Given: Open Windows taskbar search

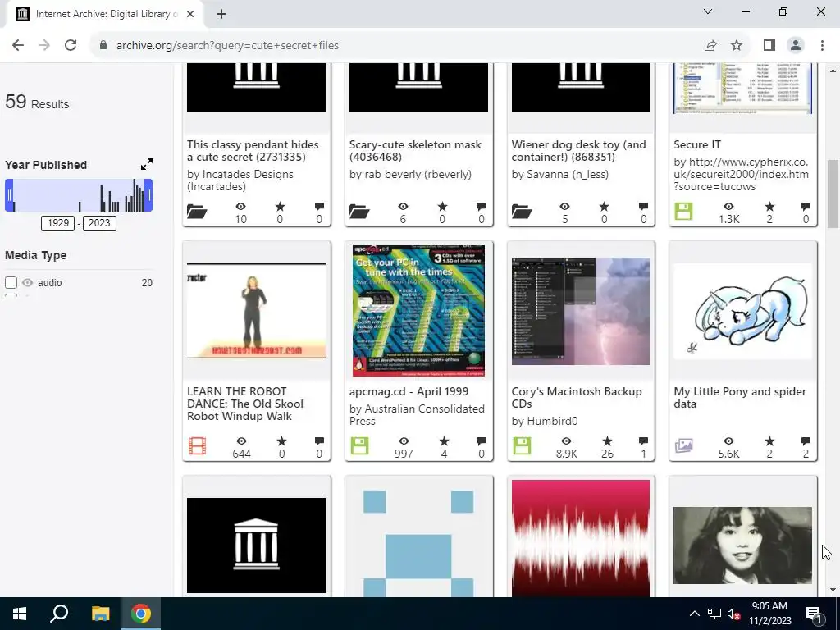Looking at the screenshot, I should 59,614.
